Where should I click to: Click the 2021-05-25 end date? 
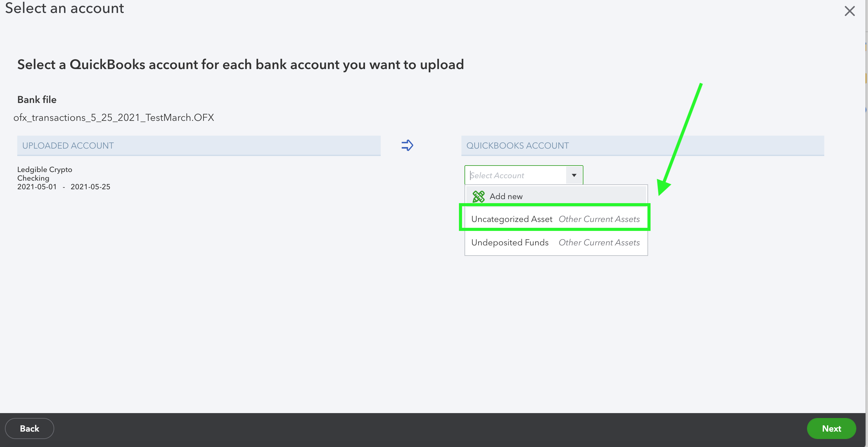(x=90, y=187)
